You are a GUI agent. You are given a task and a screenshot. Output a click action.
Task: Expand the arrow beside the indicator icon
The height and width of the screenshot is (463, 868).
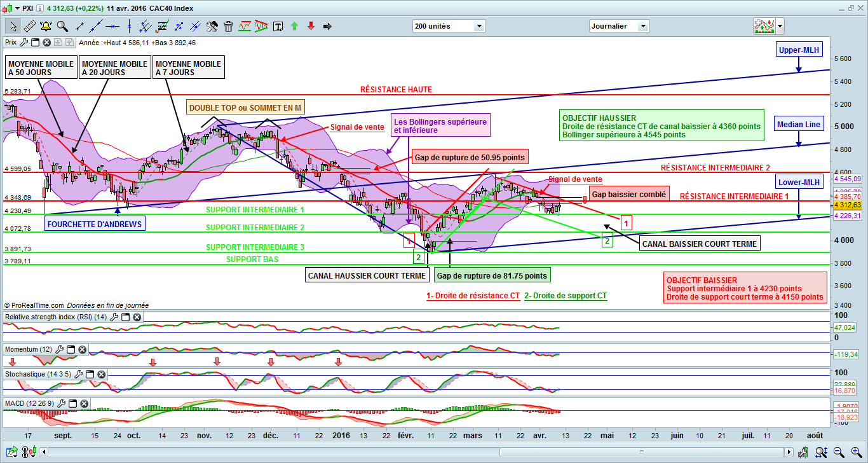pos(780,26)
